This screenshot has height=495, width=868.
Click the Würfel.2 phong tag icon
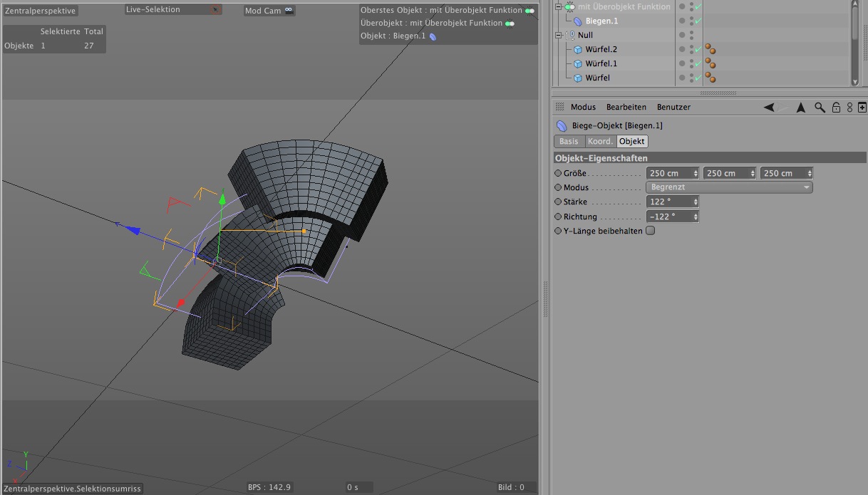click(710, 49)
